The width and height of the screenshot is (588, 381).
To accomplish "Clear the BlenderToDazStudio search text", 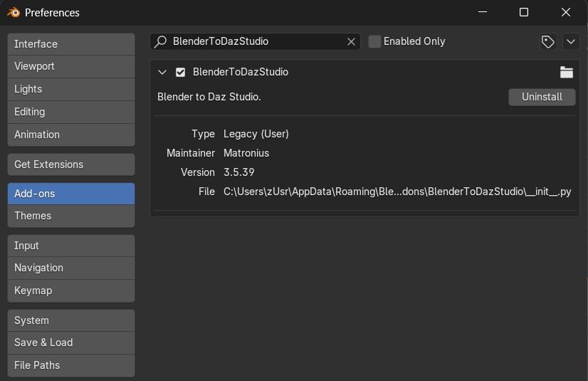I will [351, 41].
